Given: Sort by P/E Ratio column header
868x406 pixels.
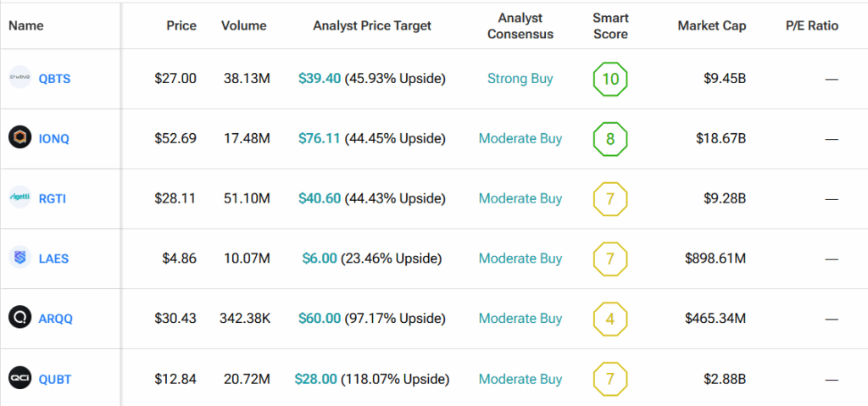Looking at the screenshot, I should (811, 25).
